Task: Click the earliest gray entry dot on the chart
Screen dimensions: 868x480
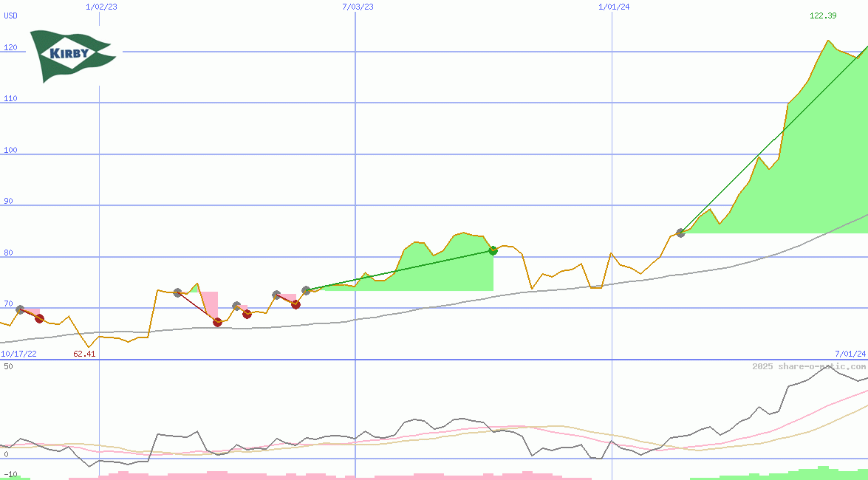Action: coord(20,310)
